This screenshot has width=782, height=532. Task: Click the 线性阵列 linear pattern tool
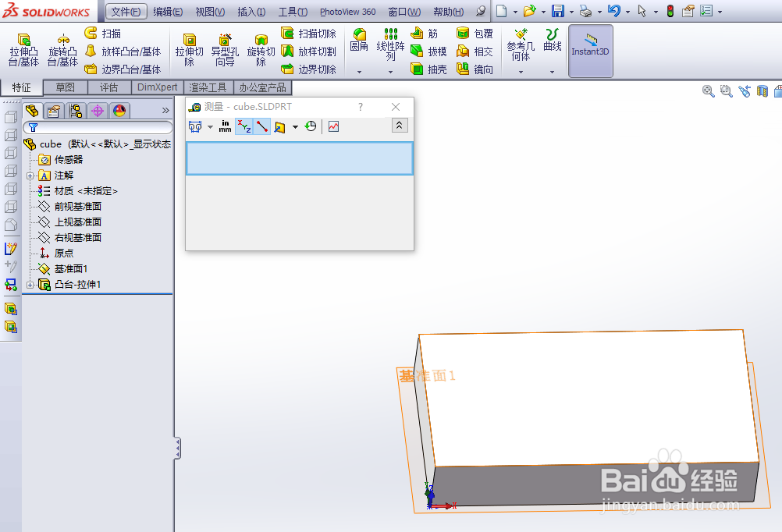tap(390, 44)
